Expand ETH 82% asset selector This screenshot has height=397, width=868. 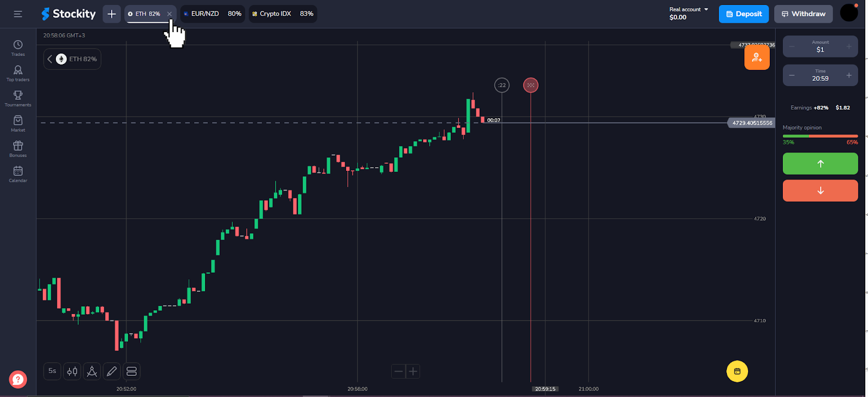73,59
